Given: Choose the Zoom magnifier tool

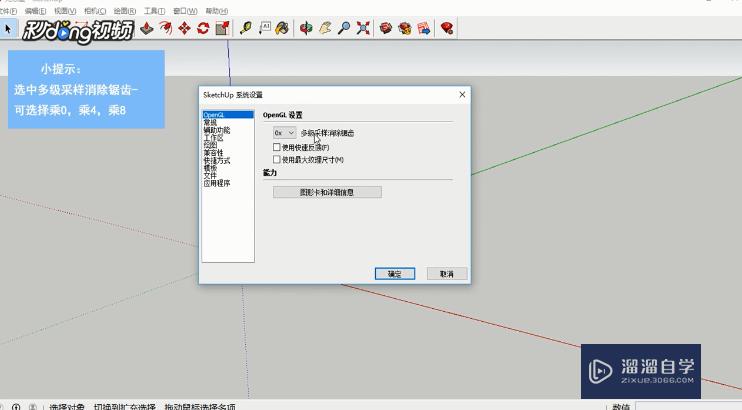Looking at the screenshot, I should (x=344, y=28).
